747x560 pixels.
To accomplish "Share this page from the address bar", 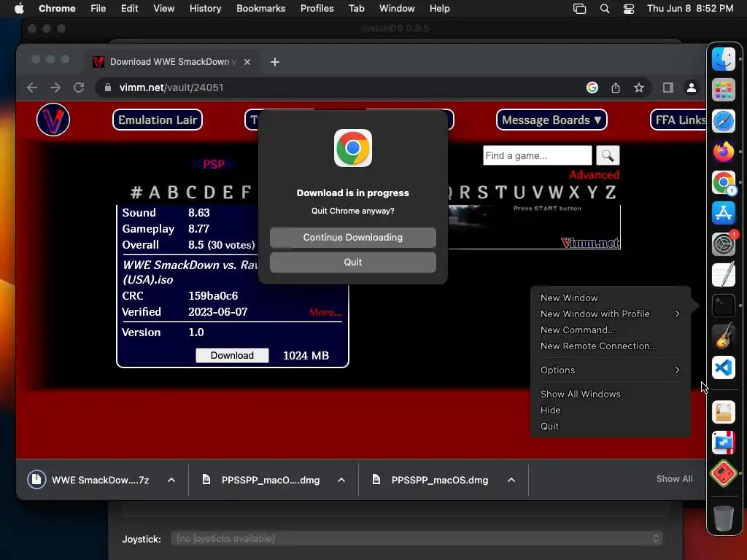I will (616, 87).
